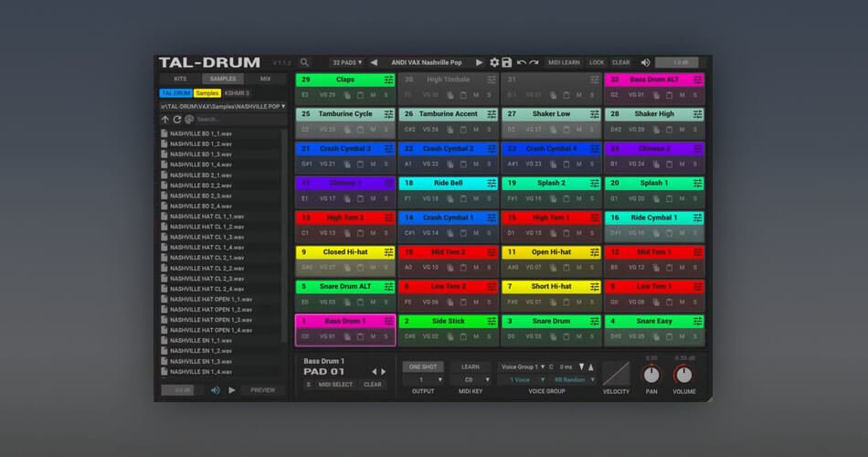Screen dimensions: 868x457
Task: Open the RR Random dropdown
Action: pos(574,380)
